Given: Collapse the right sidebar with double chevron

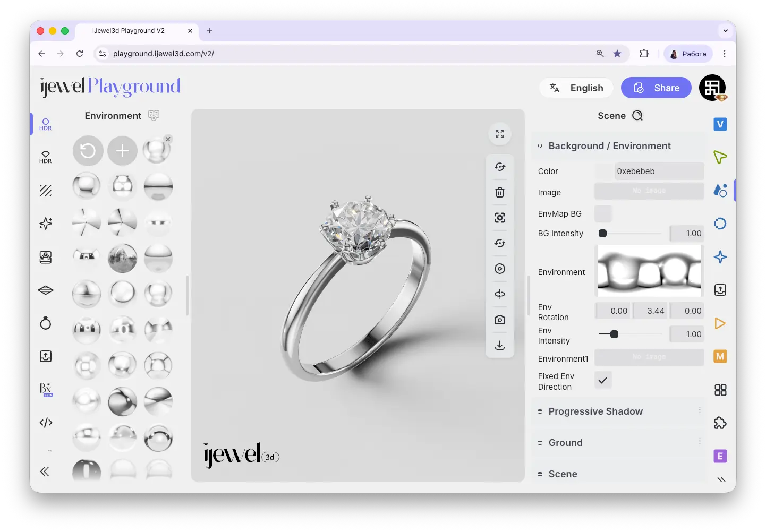Looking at the screenshot, I should coord(721,479).
